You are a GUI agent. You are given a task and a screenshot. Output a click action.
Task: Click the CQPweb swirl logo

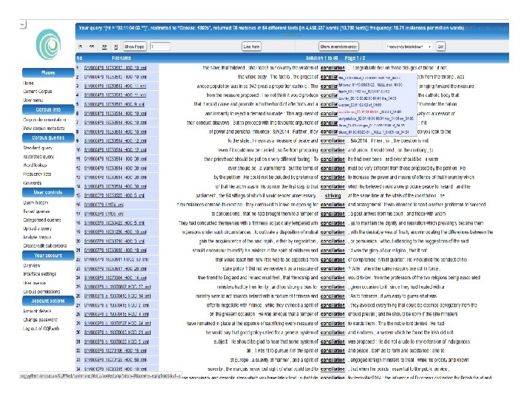tap(49, 44)
